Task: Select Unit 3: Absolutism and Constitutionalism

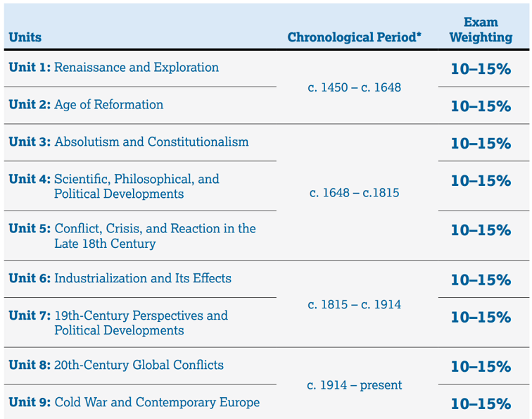Action: [129, 142]
